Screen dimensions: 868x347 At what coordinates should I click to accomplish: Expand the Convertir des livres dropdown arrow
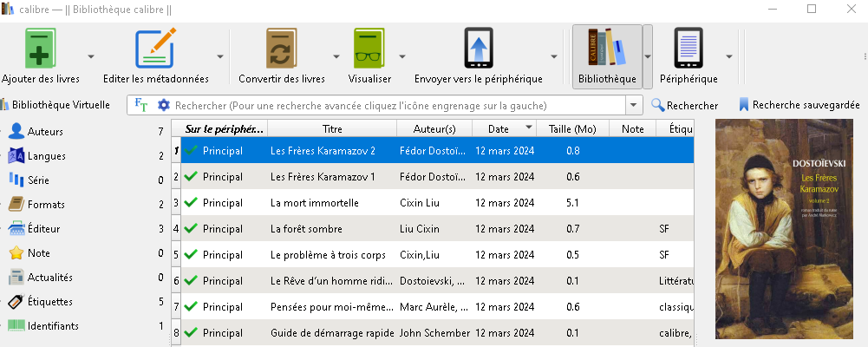[x=336, y=56]
